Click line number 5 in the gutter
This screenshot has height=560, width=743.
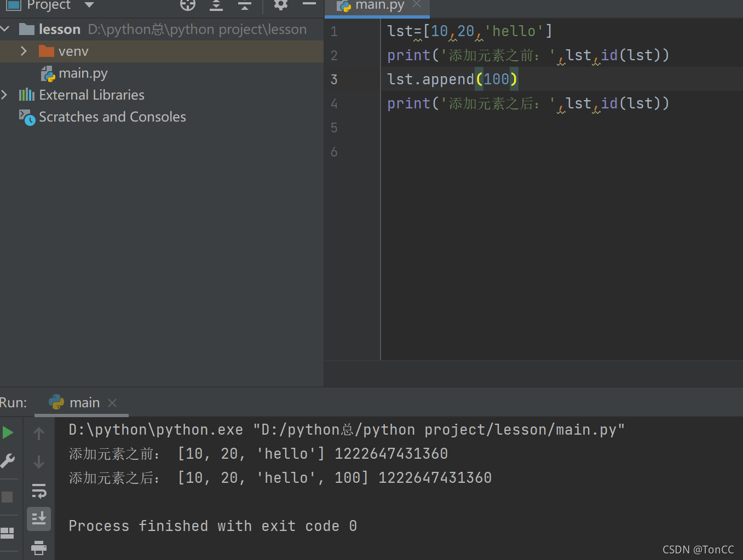pyautogui.click(x=334, y=128)
